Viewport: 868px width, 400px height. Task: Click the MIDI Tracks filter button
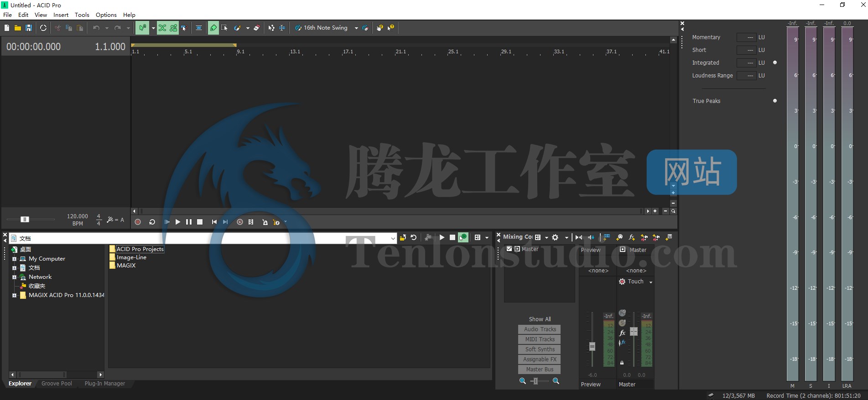point(540,339)
